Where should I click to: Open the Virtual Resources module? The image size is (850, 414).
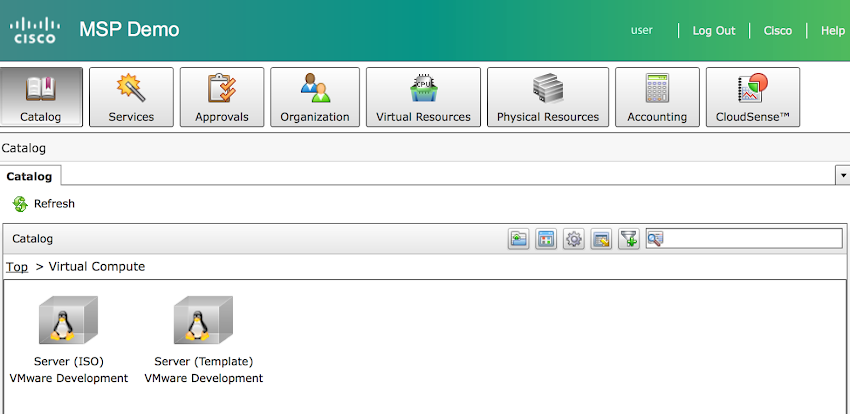(x=423, y=98)
